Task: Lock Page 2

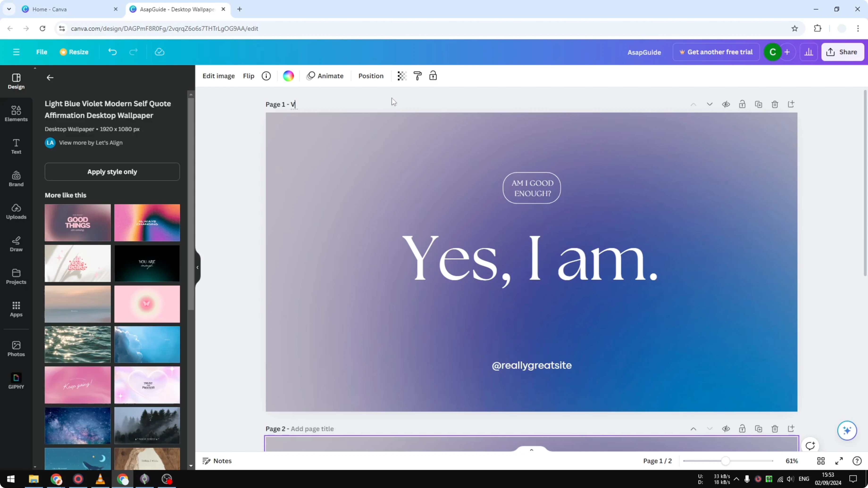Action: click(742, 429)
